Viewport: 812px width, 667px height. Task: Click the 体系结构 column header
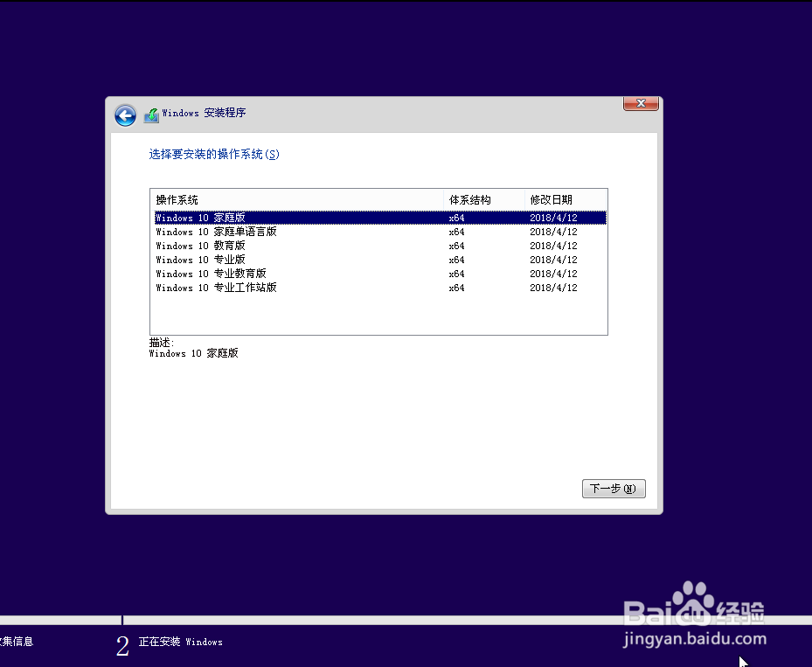pyautogui.click(x=483, y=200)
